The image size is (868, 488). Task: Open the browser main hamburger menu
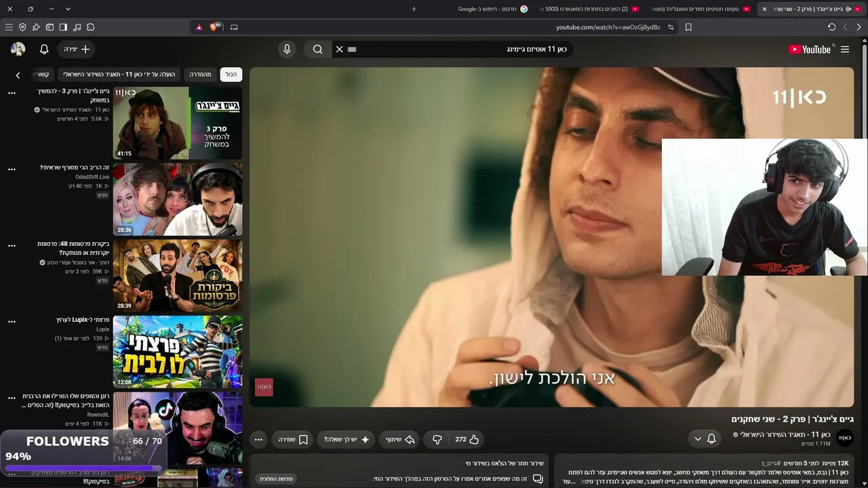(x=9, y=27)
